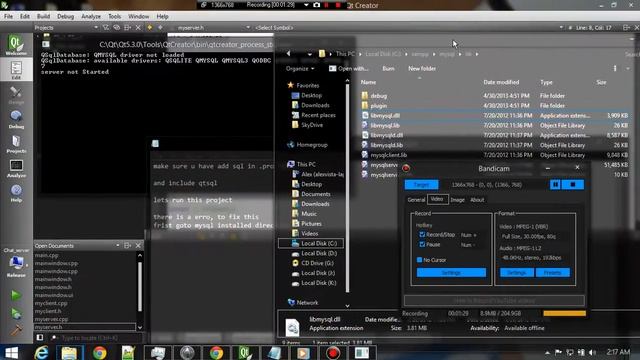
Task: Click Presets button in Format group
Action: pos(552,272)
